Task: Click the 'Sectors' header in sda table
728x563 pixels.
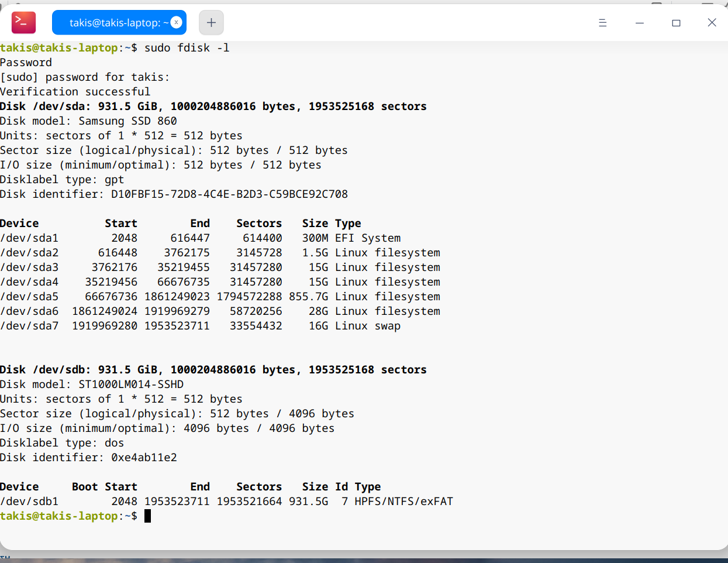Action: point(259,223)
